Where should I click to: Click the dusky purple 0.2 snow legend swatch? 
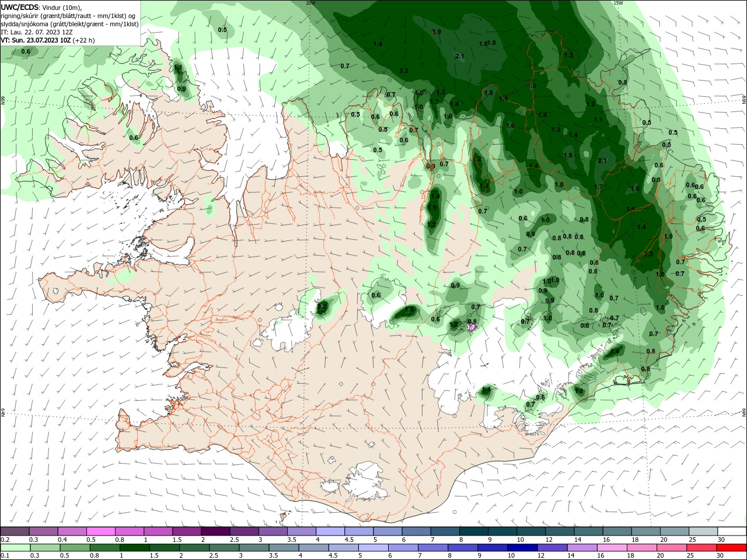[x=15, y=531]
